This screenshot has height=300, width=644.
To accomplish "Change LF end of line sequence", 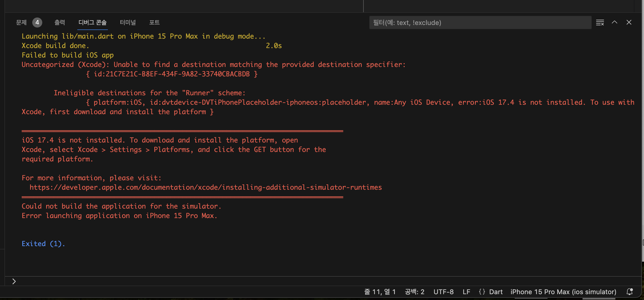I will click(x=466, y=292).
